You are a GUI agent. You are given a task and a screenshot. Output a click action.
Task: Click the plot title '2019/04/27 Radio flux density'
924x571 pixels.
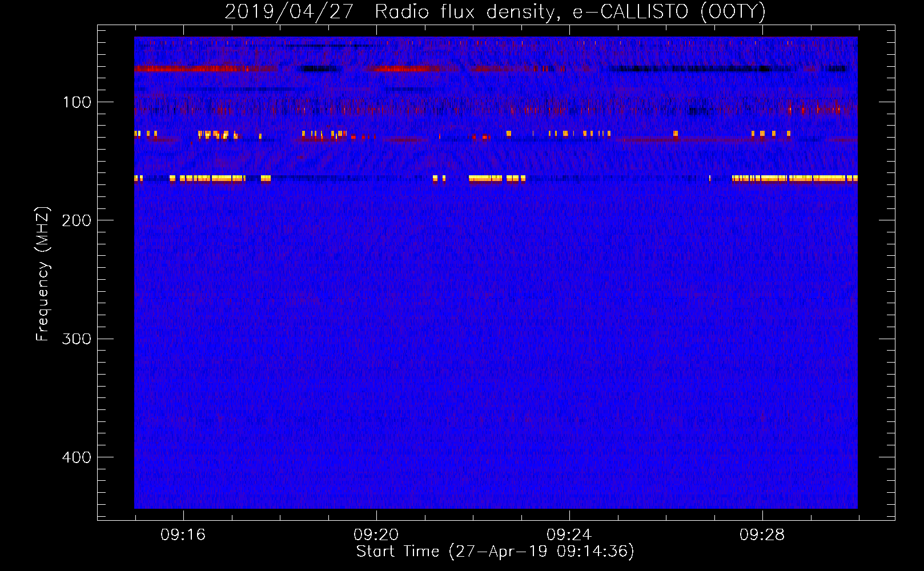click(495, 11)
